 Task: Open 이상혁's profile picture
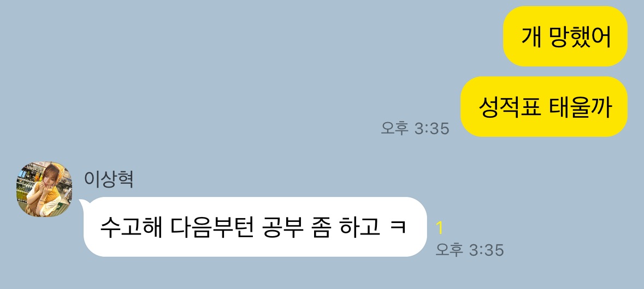(44, 189)
